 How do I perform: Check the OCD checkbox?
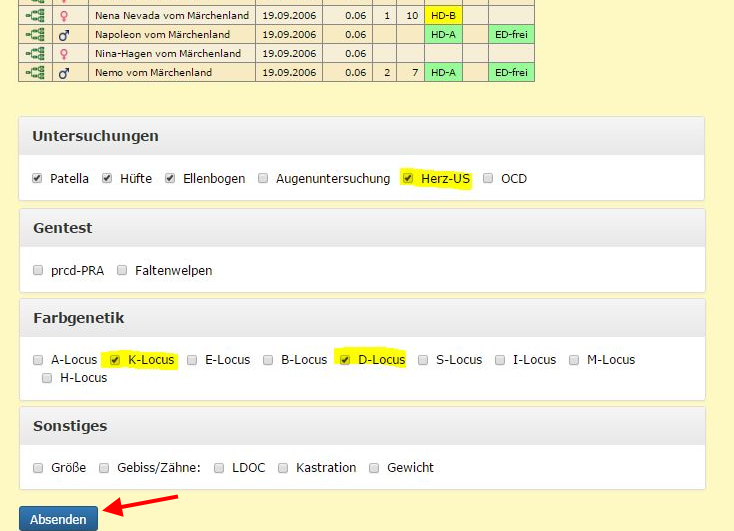(x=488, y=178)
